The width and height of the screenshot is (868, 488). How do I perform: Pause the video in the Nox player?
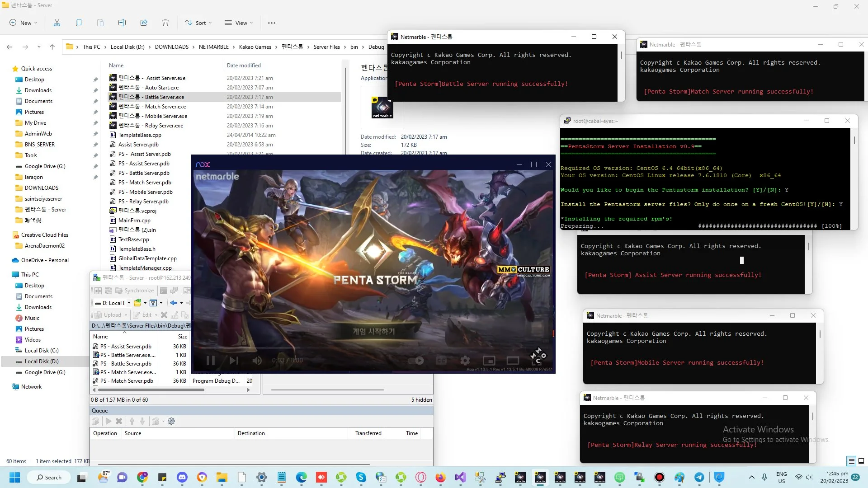pos(211,361)
